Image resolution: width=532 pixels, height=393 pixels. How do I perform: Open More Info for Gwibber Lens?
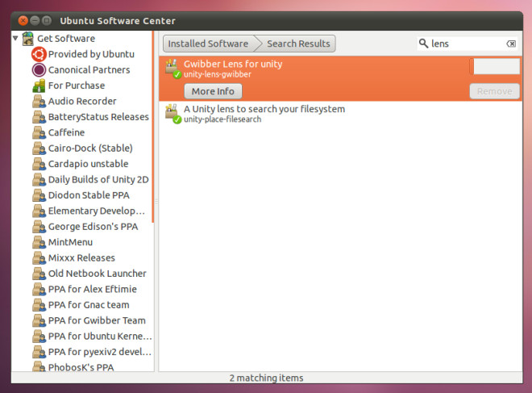(x=213, y=91)
